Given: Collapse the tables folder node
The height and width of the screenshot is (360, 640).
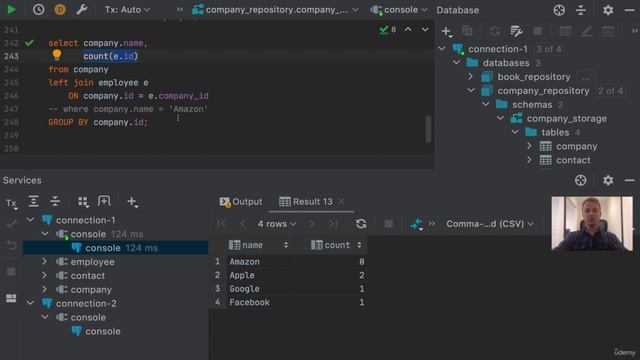Looking at the screenshot, I should coord(516,132).
